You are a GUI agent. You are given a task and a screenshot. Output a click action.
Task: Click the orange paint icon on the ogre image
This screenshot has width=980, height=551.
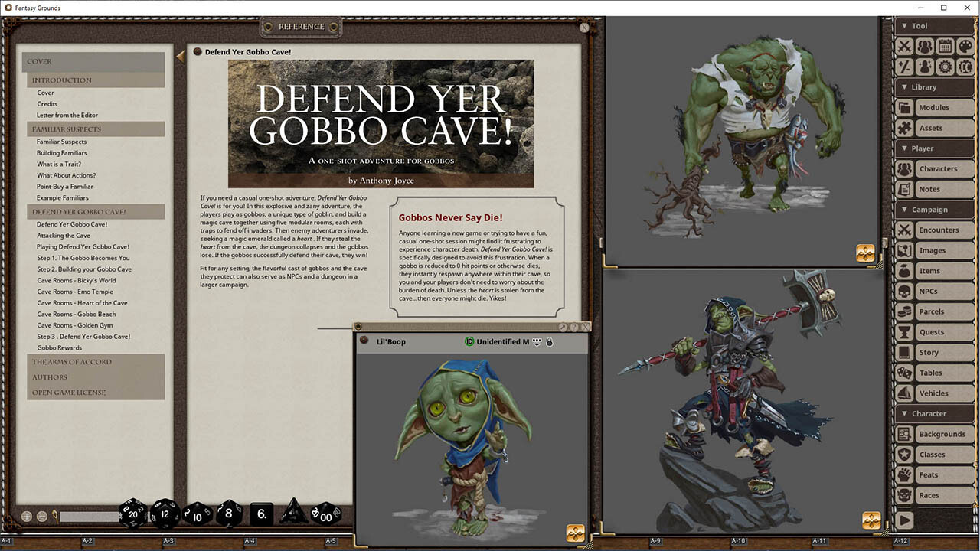(866, 255)
